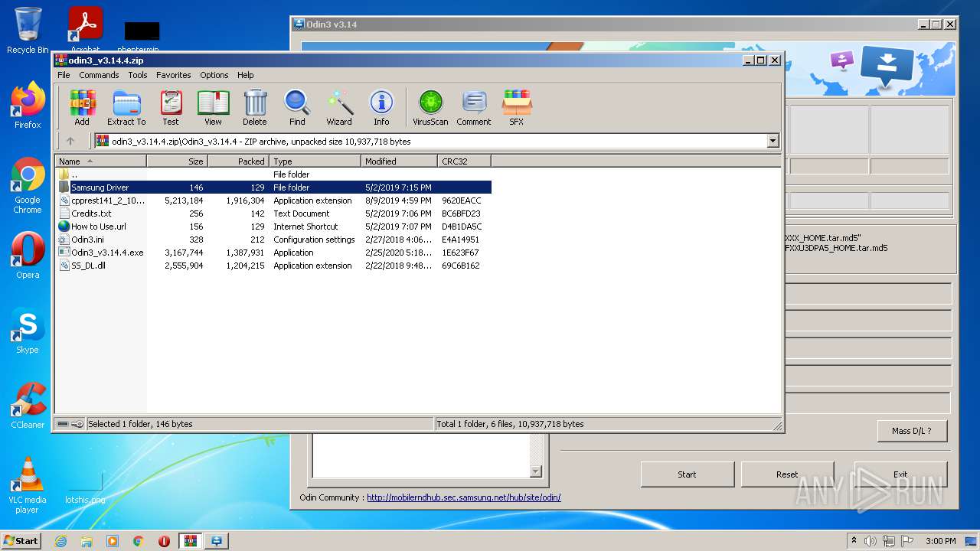The height and width of the screenshot is (551, 980).
Task: Open the Odin Community mobilerndhub link
Action: [x=463, y=497]
